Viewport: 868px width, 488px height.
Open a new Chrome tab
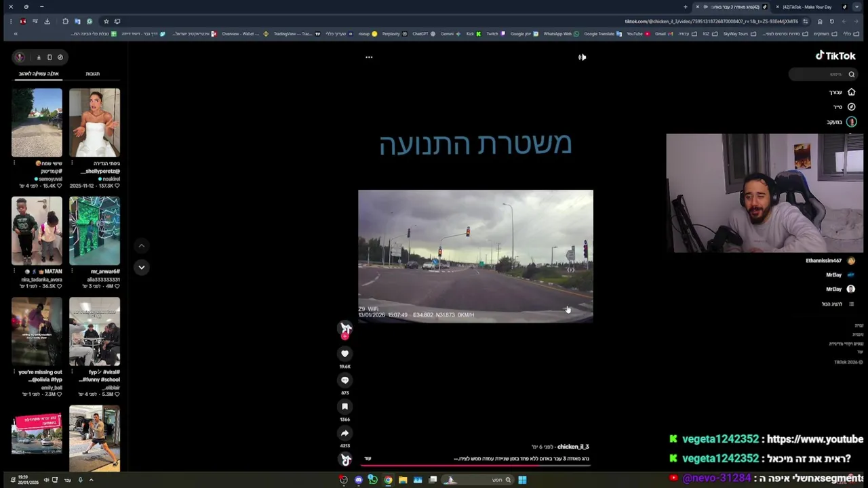point(686,7)
